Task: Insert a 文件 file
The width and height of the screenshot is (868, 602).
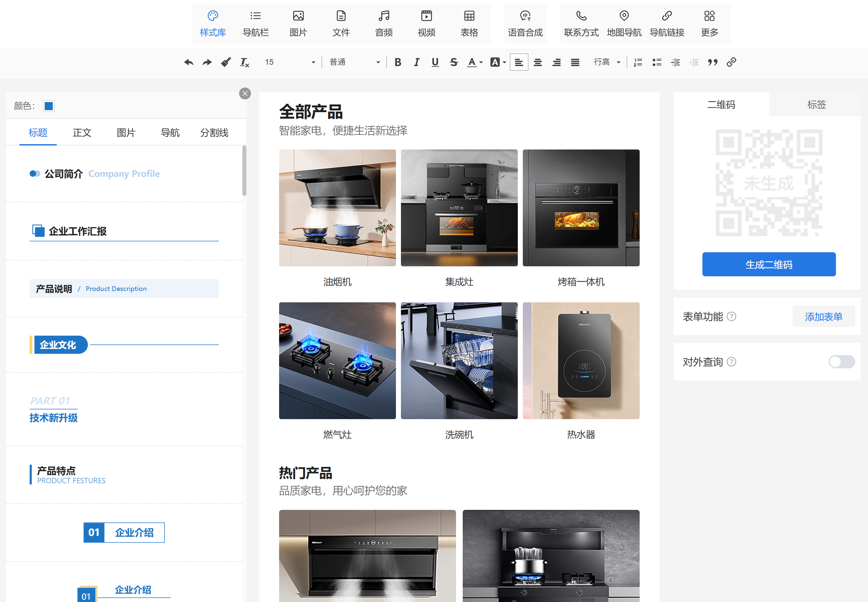Action: pos(341,23)
